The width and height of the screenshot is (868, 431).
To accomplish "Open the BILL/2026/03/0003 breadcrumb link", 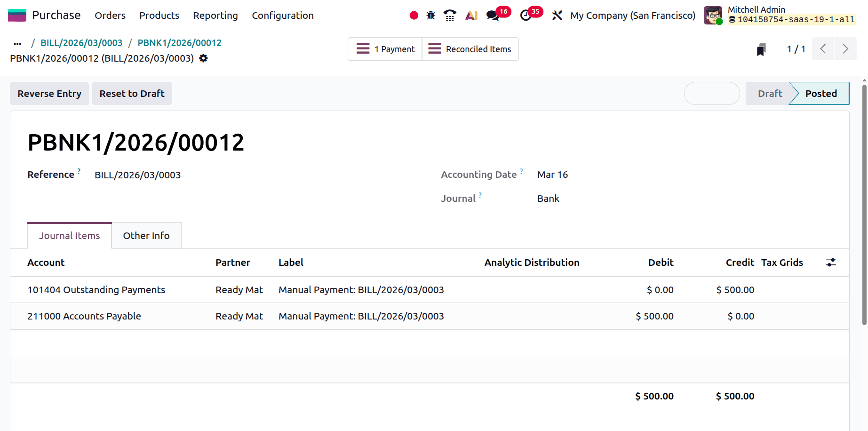I will (81, 42).
